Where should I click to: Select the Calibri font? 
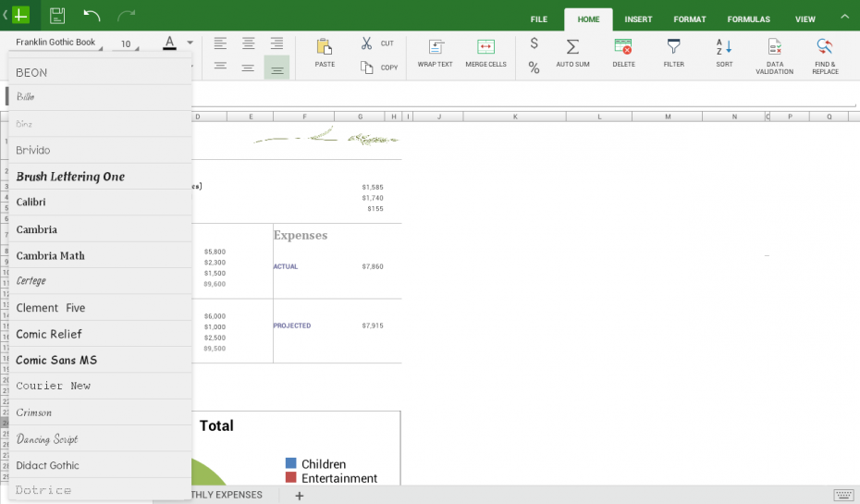(x=101, y=202)
